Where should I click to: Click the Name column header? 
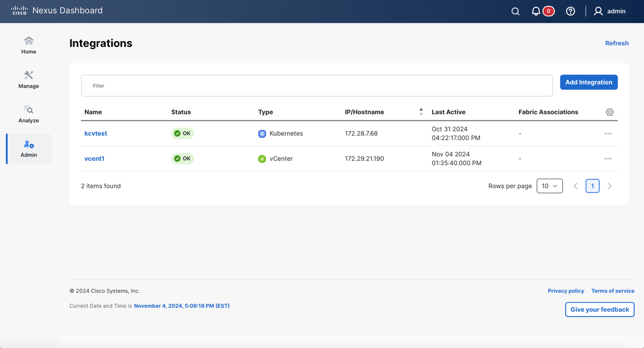[93, 112]
